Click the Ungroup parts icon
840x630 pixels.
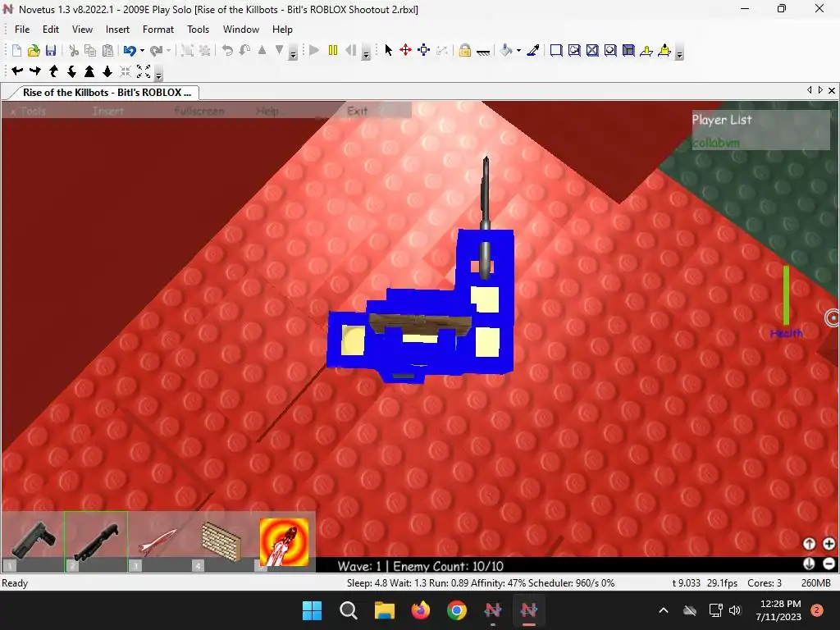pyautogui.click(x=204, y=50)
